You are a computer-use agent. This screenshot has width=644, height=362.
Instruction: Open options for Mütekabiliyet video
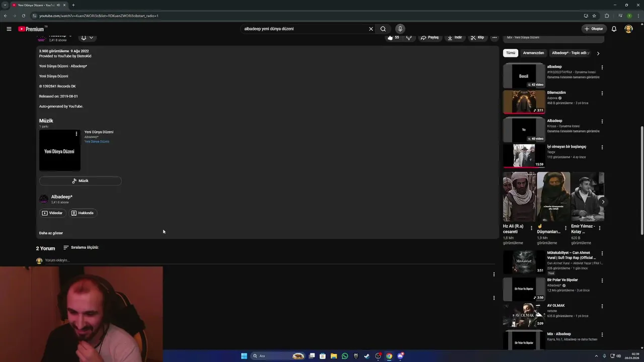[x=602, y=253]
